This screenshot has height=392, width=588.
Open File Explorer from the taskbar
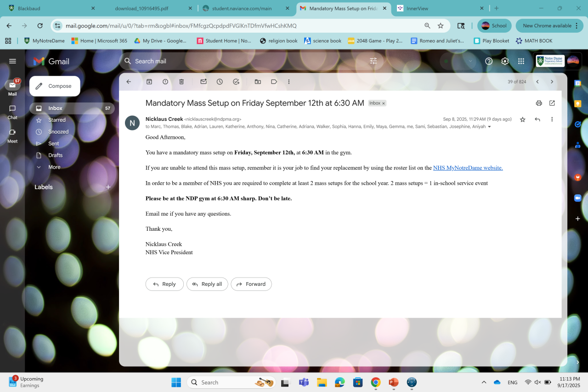tap(322, 382)
